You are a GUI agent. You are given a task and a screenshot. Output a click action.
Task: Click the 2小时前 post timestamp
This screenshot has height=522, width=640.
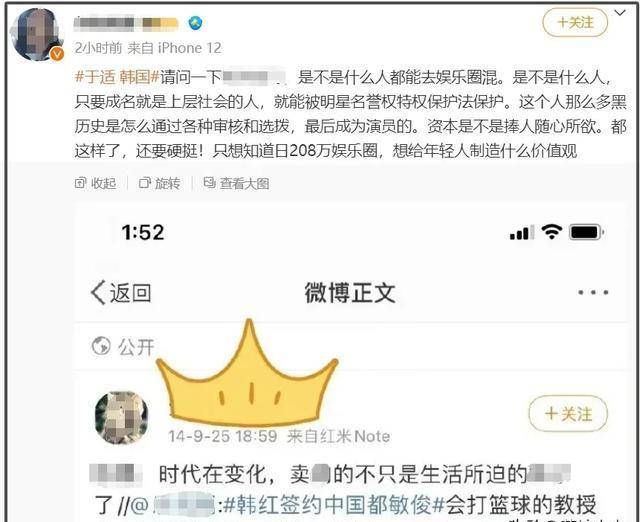point(98,48)
